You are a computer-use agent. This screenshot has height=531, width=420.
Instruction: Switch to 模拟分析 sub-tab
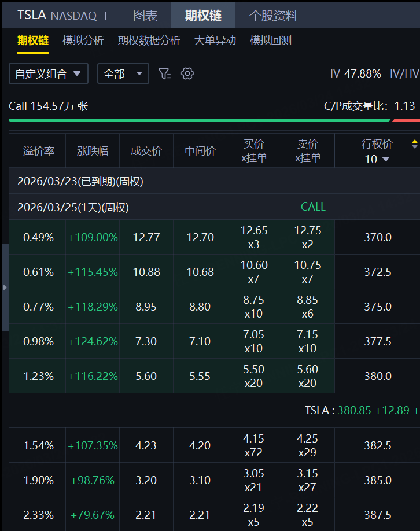(83, 40)
